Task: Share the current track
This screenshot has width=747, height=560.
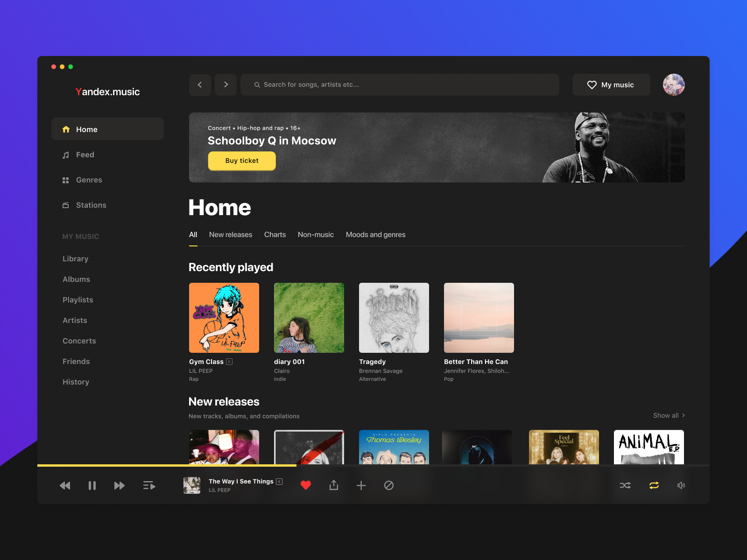Action: (x=333, y=485)
